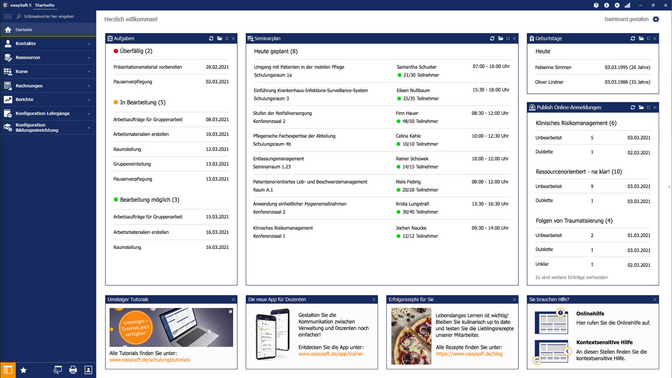Click the Kontextsensitive Hilfe illustration icon
The image size is (672, 378).
click(x=552, y=351)
